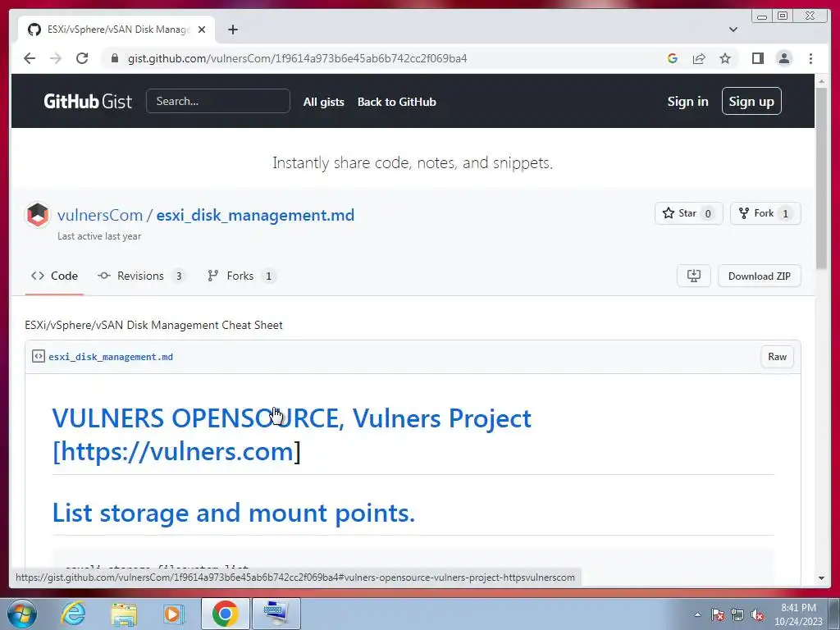
Task: Switch to the Forks tab
Action: click(242, 276)
